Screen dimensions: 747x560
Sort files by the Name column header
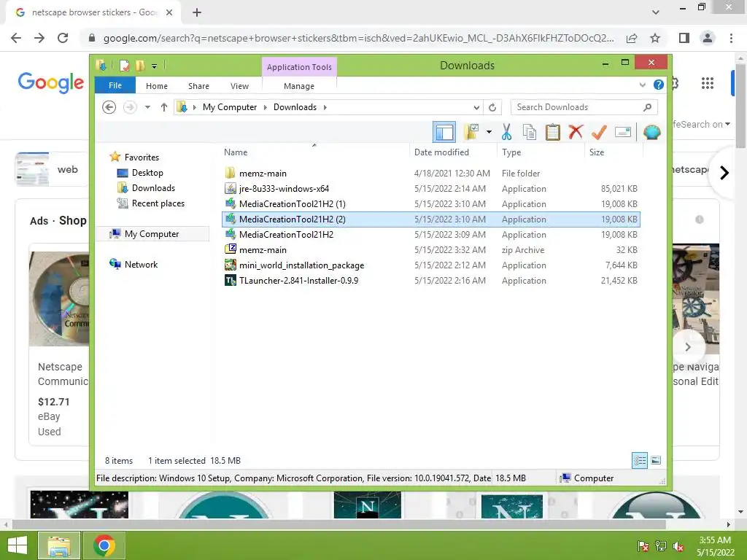pyautogui.click(x=314, y=152)
